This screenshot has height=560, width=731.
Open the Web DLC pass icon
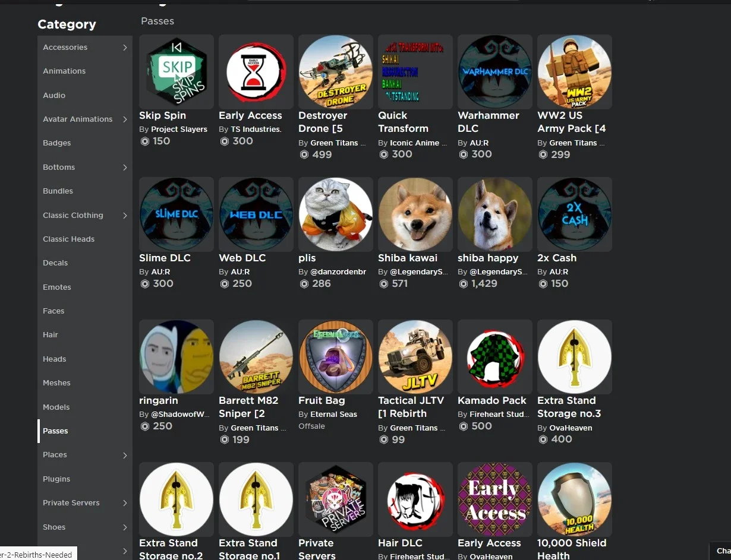click(x=256, y=214)
